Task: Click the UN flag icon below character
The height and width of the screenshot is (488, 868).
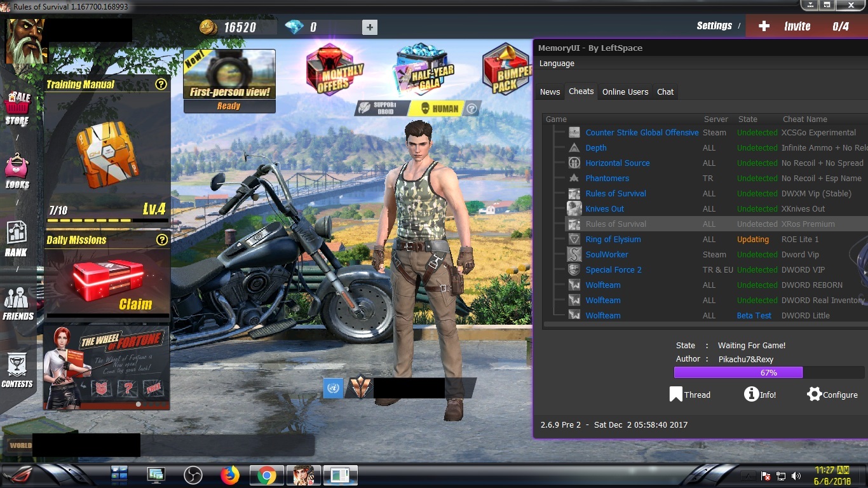Action: [333, 388]
